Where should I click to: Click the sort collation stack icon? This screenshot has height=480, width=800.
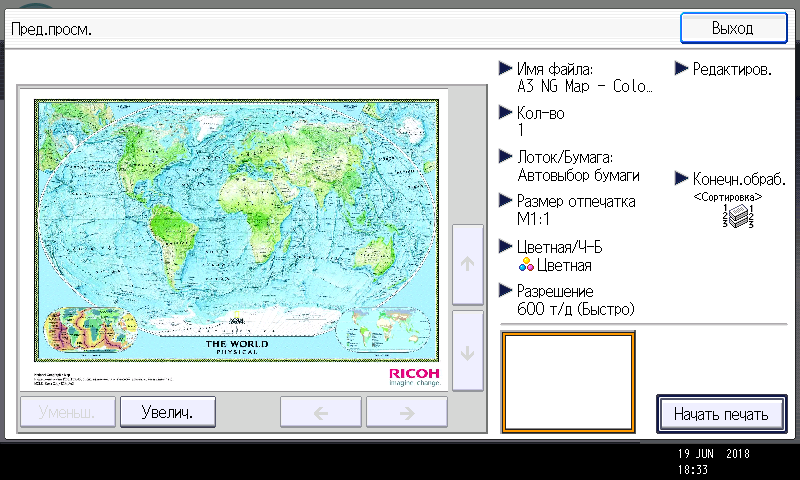pos(738,216)
